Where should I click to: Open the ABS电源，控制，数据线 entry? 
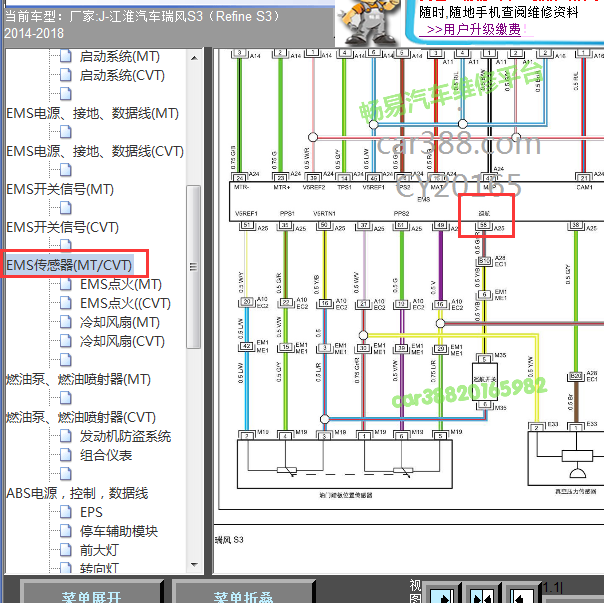[x=77, y=493]
